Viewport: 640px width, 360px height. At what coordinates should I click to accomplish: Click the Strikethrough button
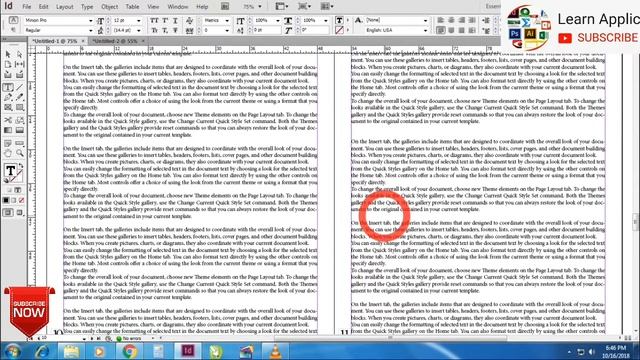[x=176, y=31]
